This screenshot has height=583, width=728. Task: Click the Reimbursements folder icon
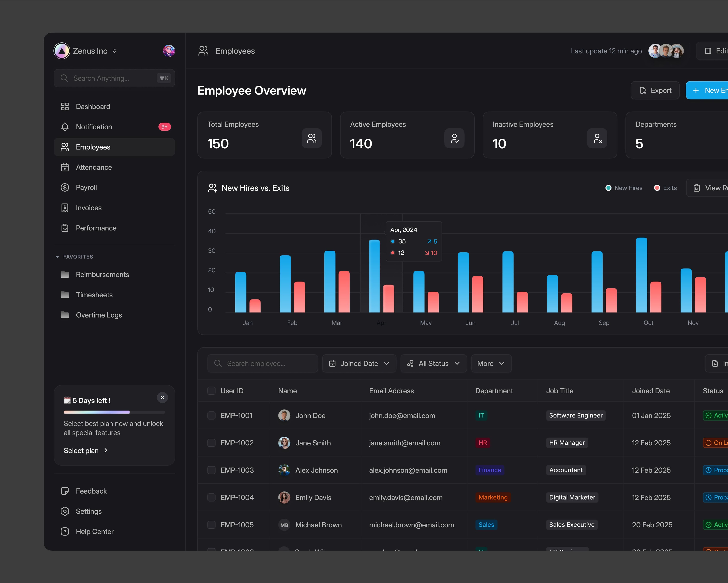65,275
